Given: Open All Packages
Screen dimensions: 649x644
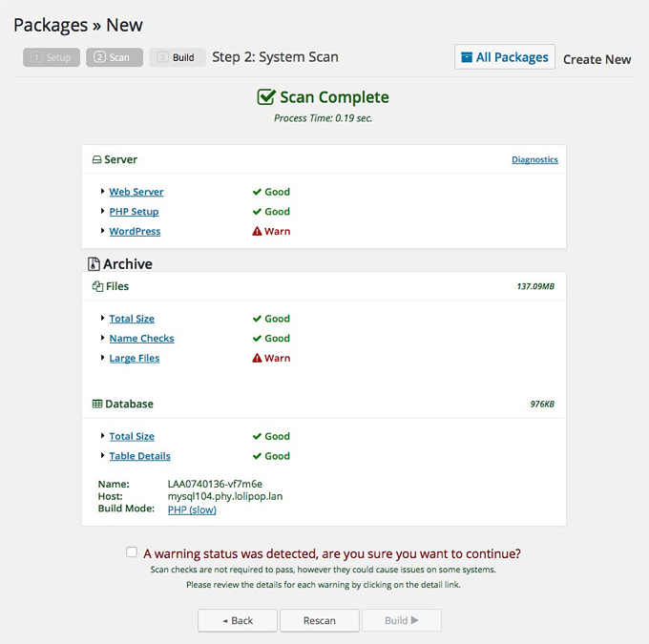Looking at the screenshot, I should click(x=505, y=57).
